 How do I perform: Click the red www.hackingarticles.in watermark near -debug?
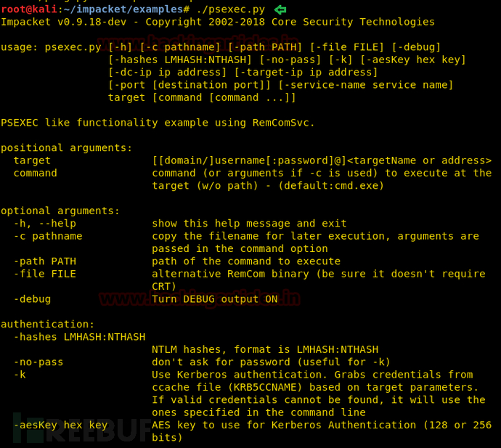click(x=200, y=298)
